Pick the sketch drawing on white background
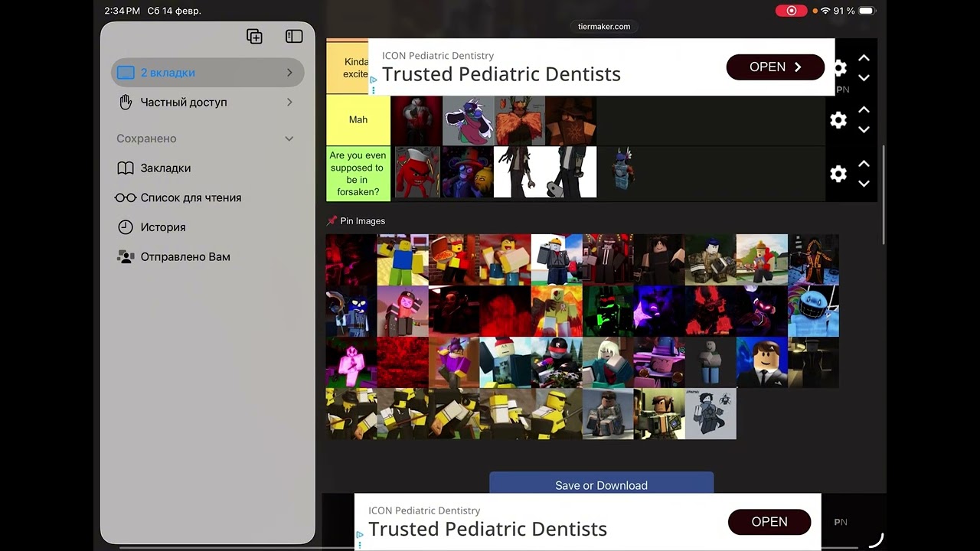980x551 pixels. coord(710,413)
